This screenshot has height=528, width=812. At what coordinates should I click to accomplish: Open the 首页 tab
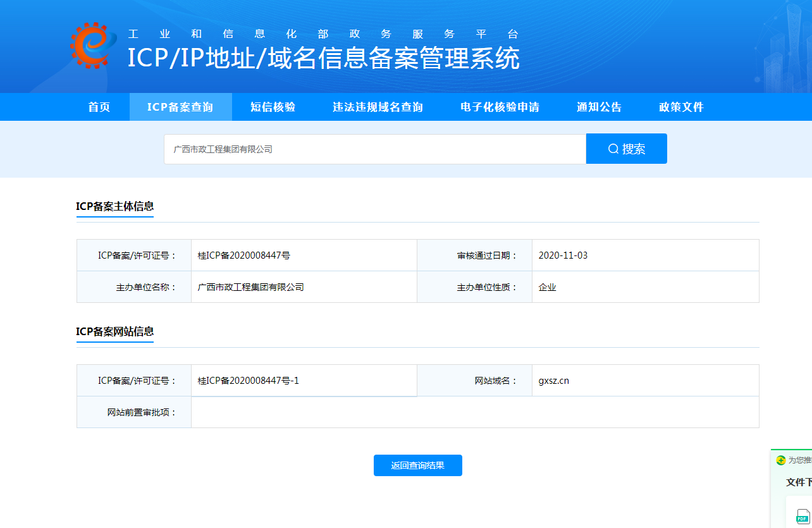pyautogui.click(x=99, y=107)
